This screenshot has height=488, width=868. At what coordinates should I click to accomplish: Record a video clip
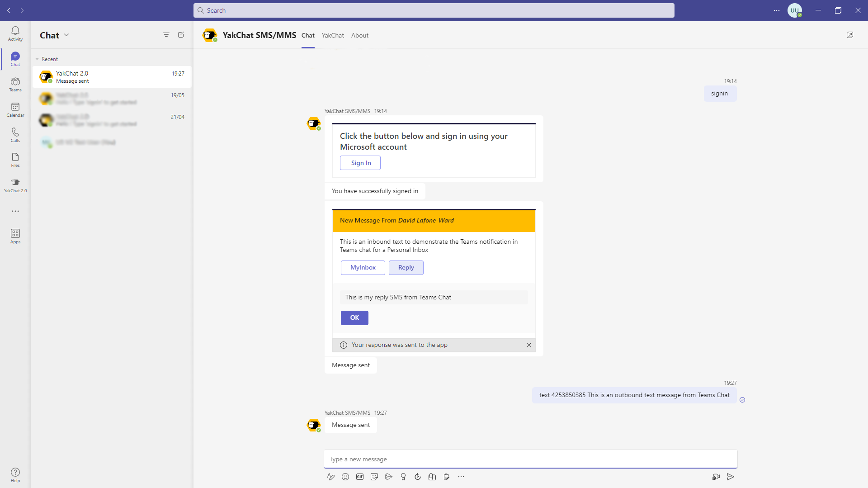pyautogui.click(x=716, y=477)
